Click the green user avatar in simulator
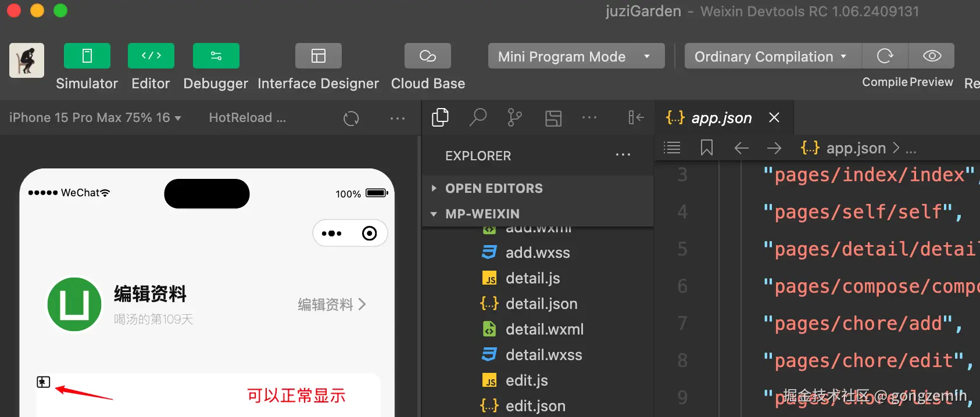Viewport: 980px width, 417px height. tap(74, 304)
